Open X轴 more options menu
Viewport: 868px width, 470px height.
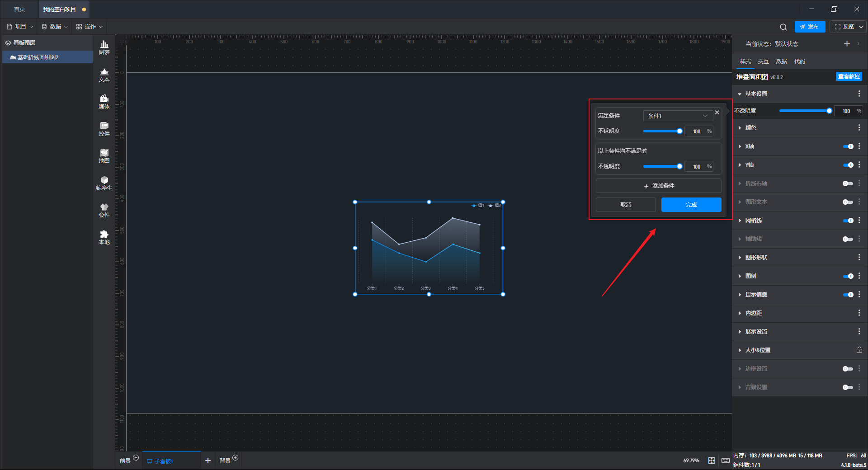point(859,146)
